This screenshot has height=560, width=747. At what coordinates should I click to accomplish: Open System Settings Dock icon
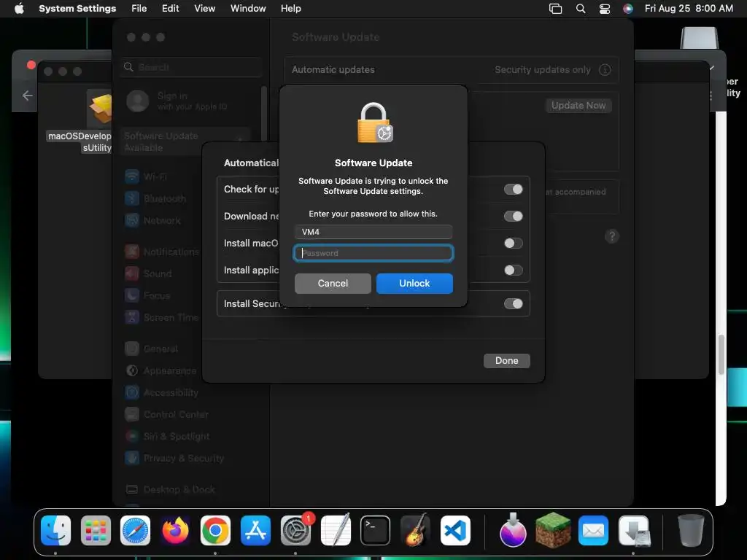pos(295,531)
